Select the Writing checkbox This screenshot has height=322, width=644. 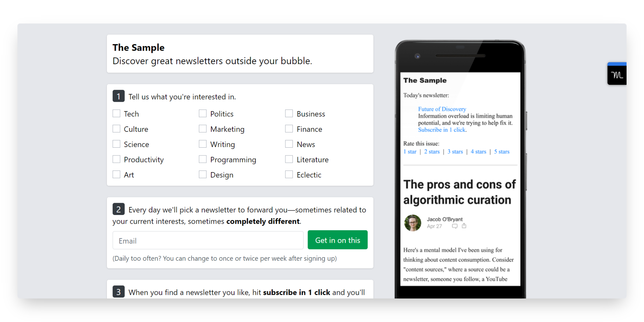click(203, 144)
